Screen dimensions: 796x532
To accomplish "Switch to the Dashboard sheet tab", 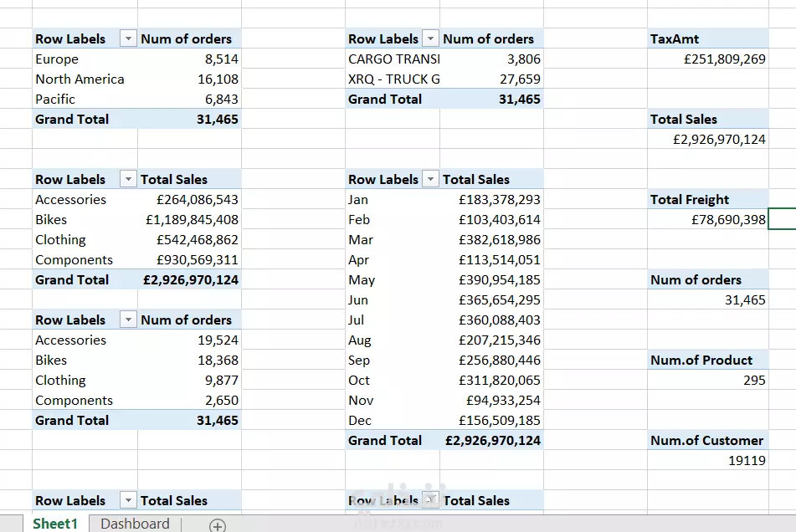I will coord(134,524).
